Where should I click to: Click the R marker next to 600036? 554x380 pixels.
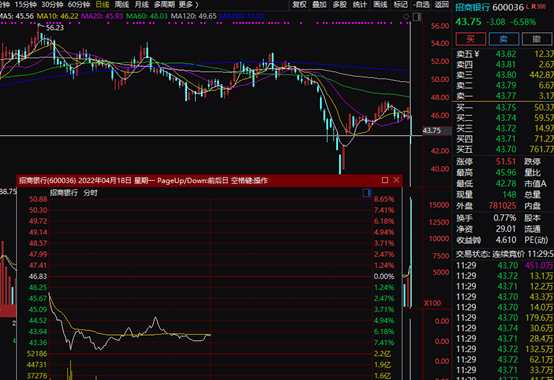coord(534,7)
